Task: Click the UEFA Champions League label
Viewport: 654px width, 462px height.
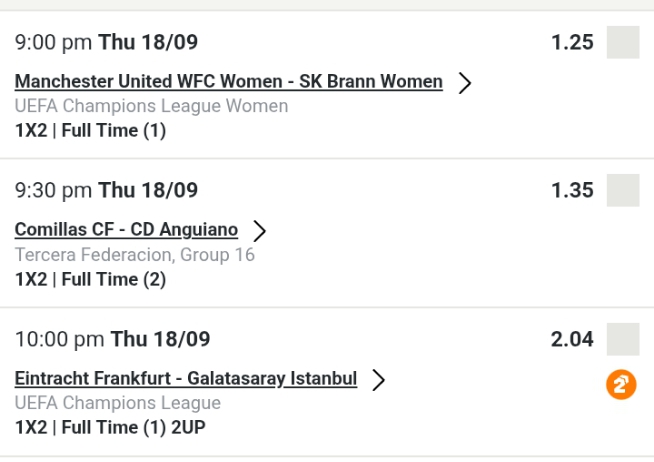Action: [117, 404]
